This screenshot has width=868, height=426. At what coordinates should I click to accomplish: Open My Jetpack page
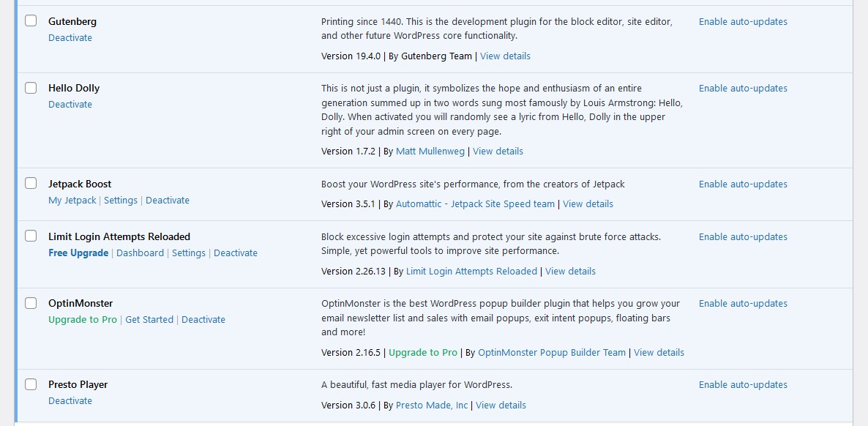[72, 200]
